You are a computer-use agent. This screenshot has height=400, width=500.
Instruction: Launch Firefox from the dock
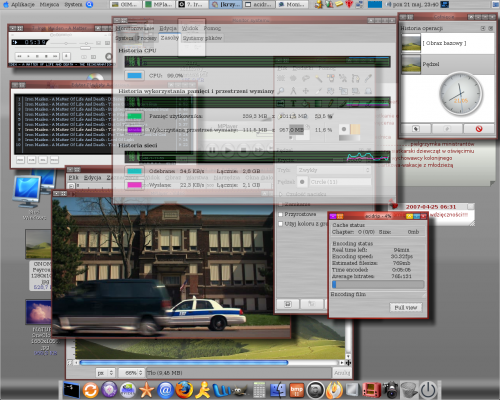[184, 390]
